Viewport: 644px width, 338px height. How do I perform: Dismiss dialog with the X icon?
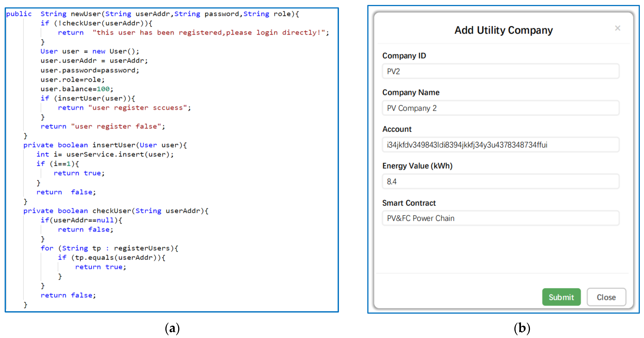click(x=617, y=28)
